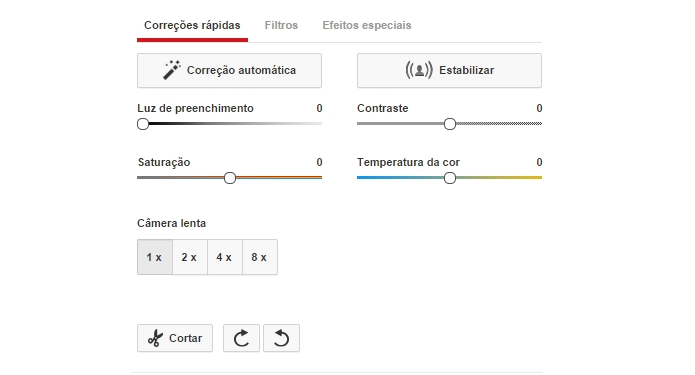The width and height of the screenshot is (695, 375).
Task: Click the Temperatura da cor slider handle
Action: (x=449, y=178)
